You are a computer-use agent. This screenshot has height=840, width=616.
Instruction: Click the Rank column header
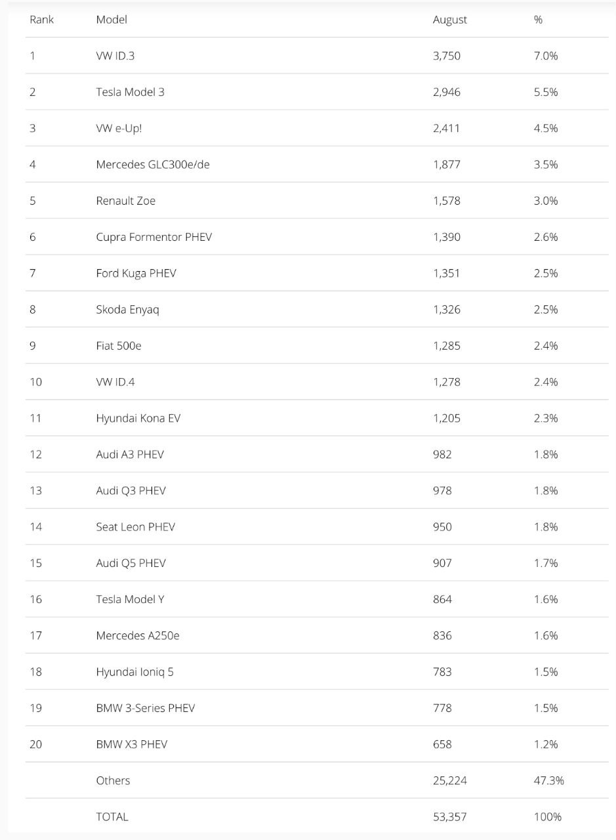(41, 20)
